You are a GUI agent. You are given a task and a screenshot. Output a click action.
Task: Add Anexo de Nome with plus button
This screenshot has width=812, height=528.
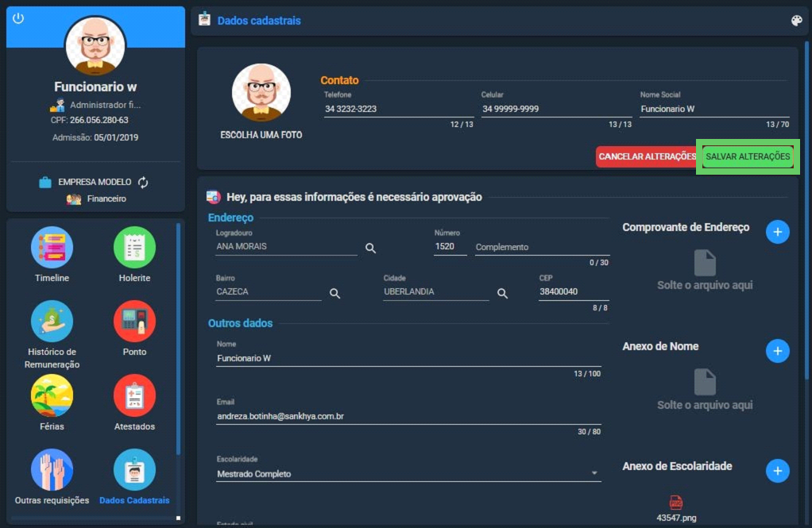point(777,351)
